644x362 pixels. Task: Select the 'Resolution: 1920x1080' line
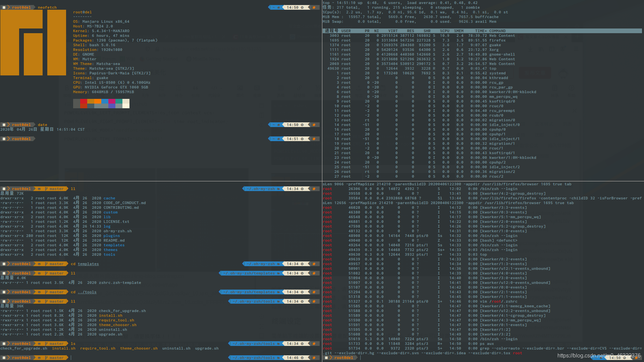[x=98, y=50]
